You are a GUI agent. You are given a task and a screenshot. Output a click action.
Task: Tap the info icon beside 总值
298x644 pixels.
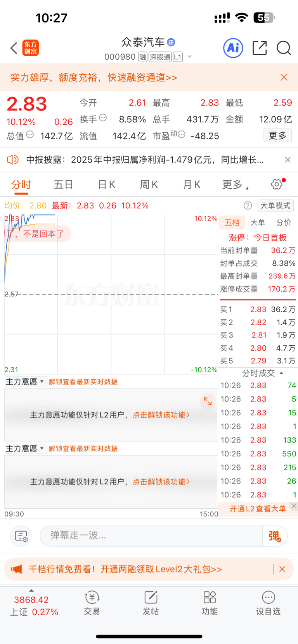point(30,134)
